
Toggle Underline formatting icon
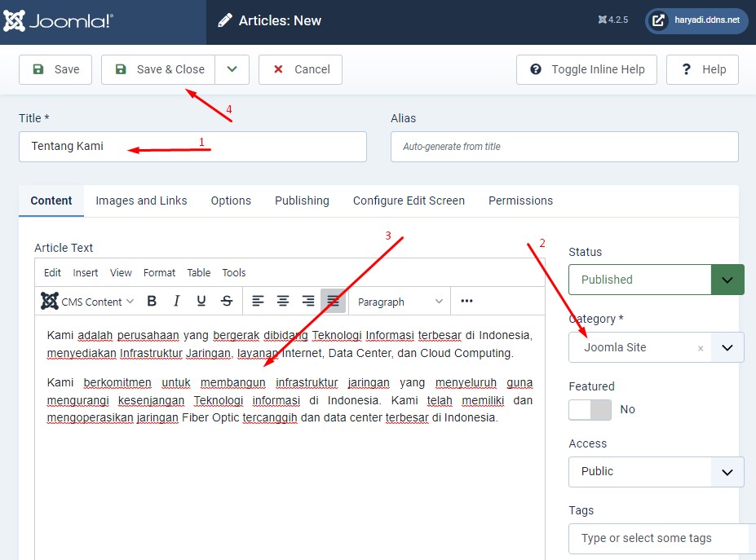pos(201,302)
